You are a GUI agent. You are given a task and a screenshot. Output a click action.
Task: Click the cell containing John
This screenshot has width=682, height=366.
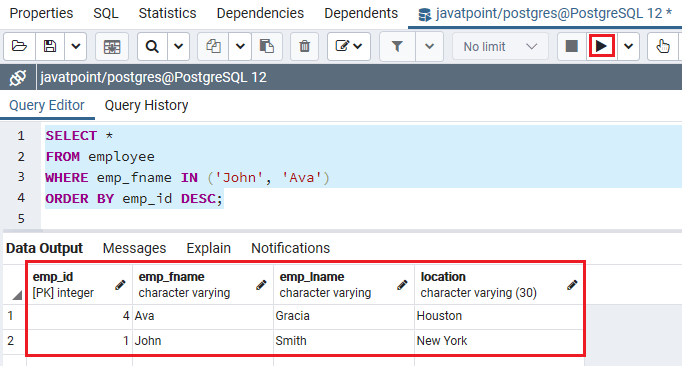[x=203, y=341]
